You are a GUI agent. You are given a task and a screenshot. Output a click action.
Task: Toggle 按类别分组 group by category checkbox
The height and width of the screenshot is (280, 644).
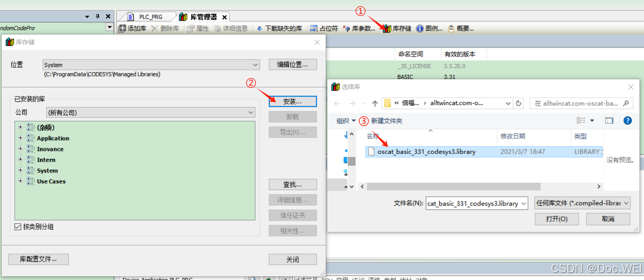(x=18, y=227)
